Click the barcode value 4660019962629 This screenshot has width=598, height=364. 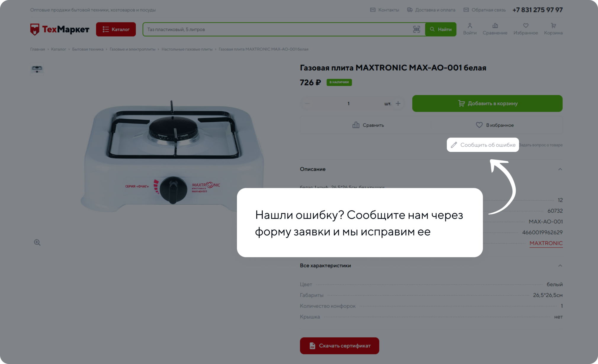(x=542, y=232)
